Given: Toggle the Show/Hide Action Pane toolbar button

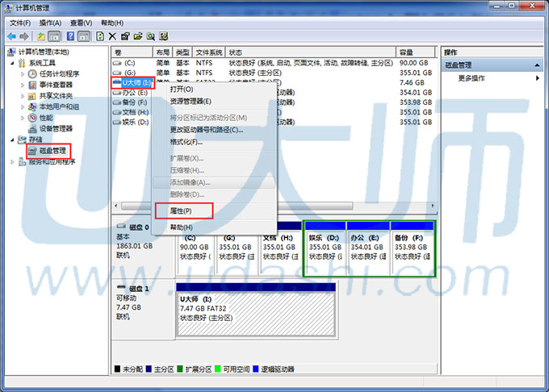Looking at the screenshot, I should pyautogui.click(x=84, y=36).
